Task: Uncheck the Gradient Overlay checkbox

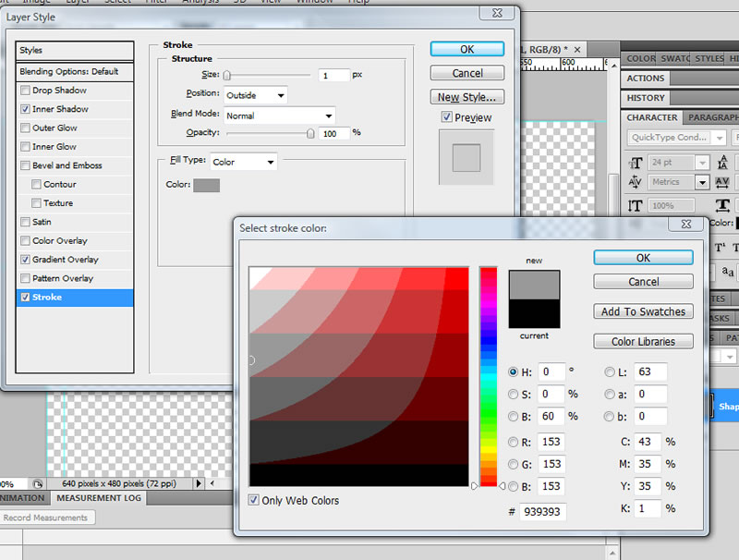Action: pyautogui.click(x=26, y=260)
